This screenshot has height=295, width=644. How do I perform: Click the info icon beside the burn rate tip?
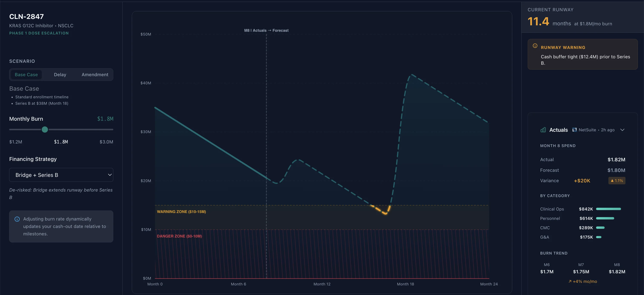coord(17,219)
